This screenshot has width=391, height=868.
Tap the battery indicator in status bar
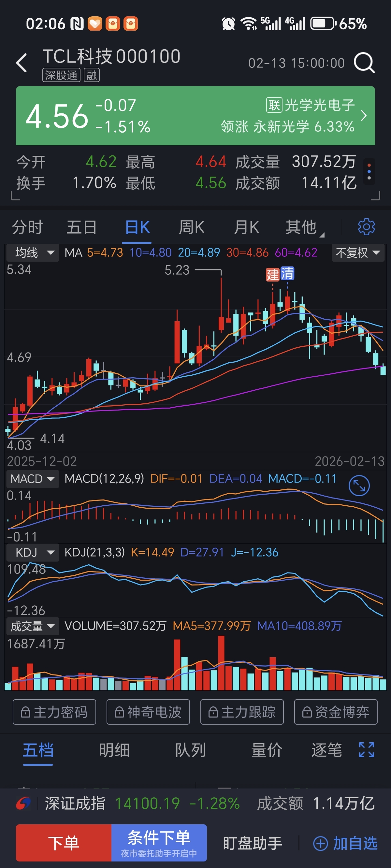(323, 23)
